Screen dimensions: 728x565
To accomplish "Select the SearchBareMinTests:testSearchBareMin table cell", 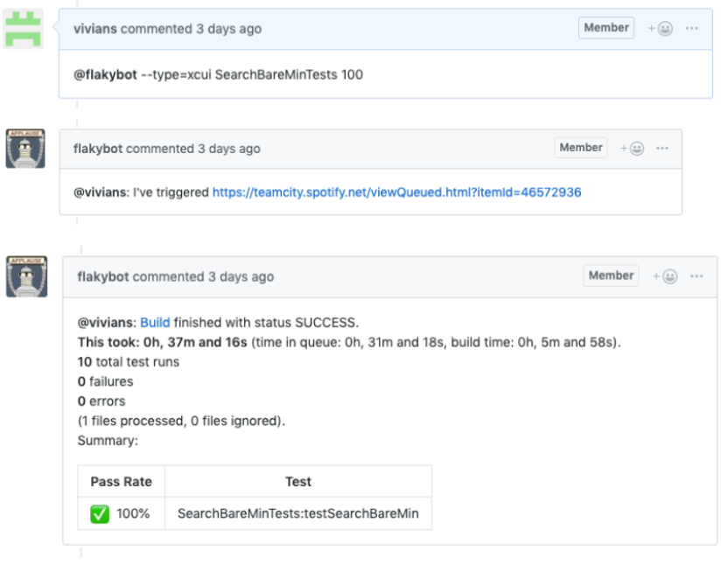I will tap(297, 514).
